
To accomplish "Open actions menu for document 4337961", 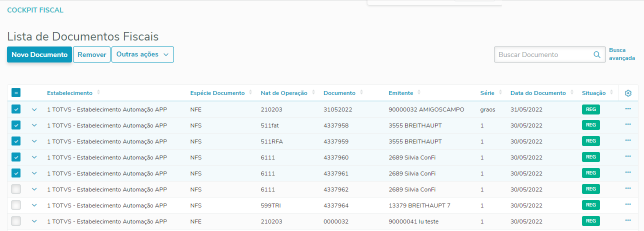I will (x=628, y=173).
